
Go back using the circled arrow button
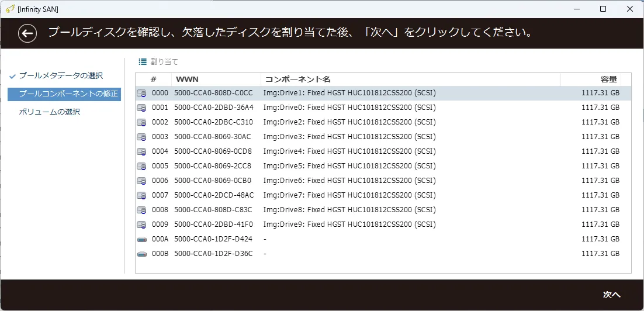point(27,33)
